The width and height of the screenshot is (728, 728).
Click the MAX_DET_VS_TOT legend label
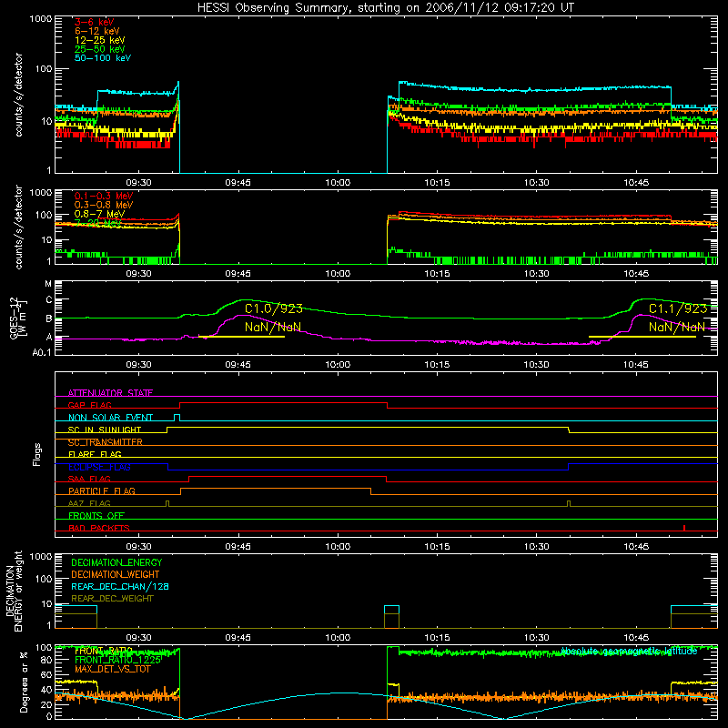[113, 669]
